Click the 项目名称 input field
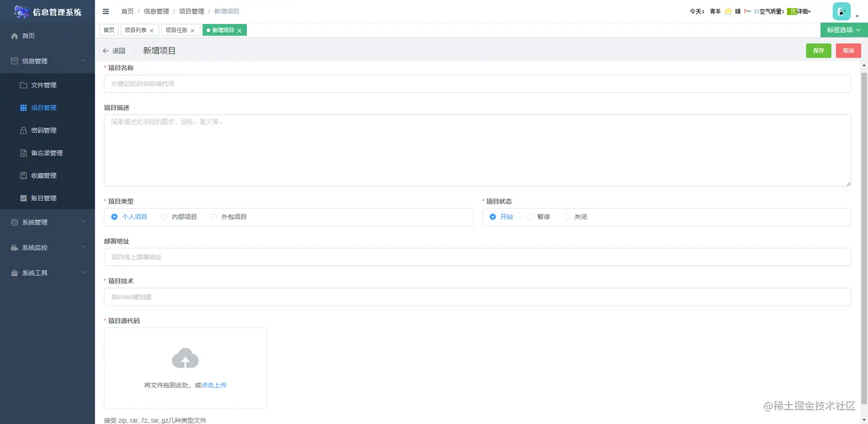 [x=477, y=84]
